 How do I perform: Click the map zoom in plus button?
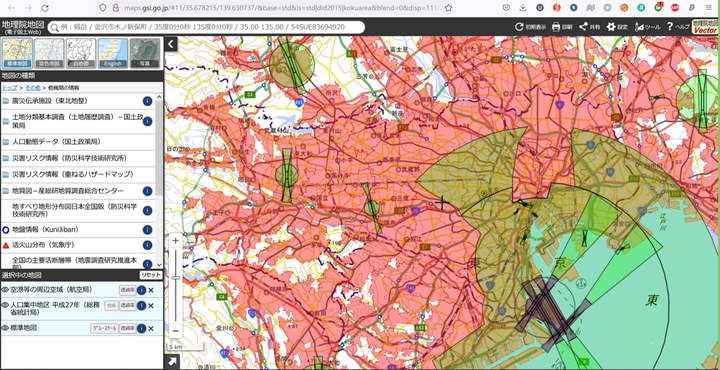[x=175, y=241]
